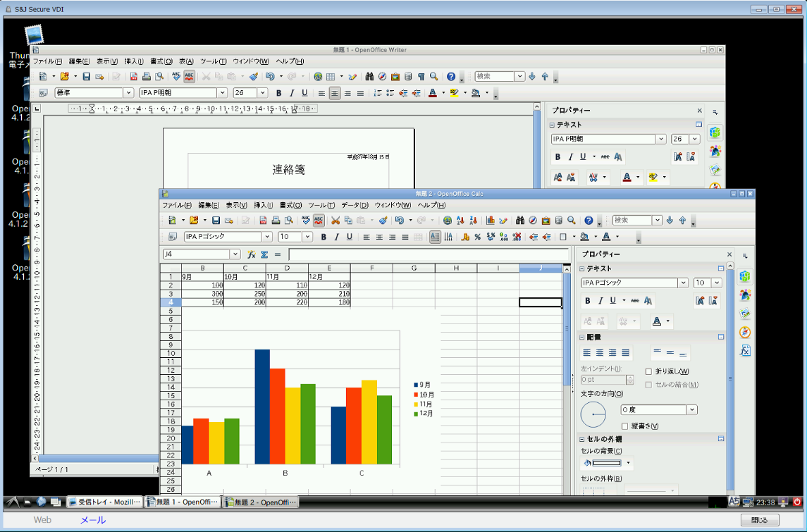This screenshot has width=807, height=532.
Task: Click Sort Descending icon in Calc toolbar
Action: 473,221
